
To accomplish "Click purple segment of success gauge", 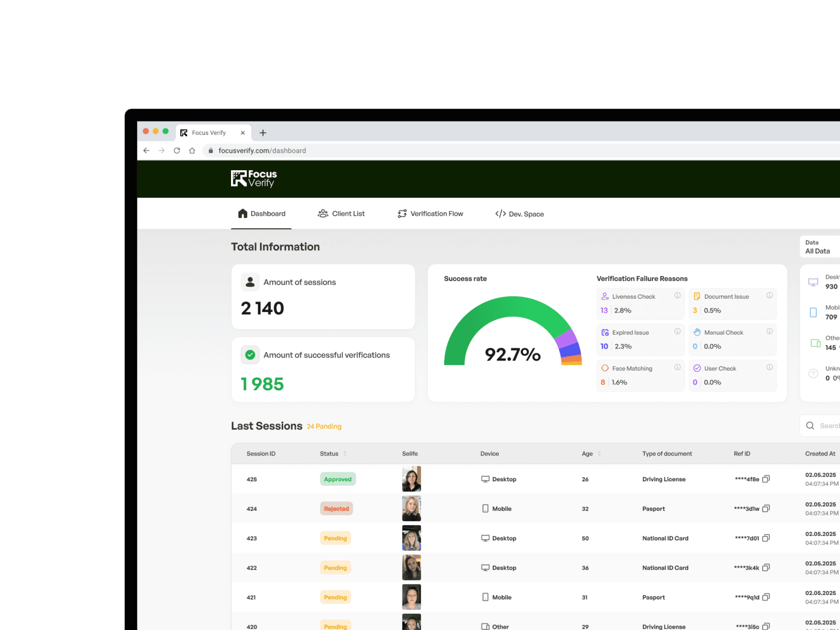I will 566,338.
